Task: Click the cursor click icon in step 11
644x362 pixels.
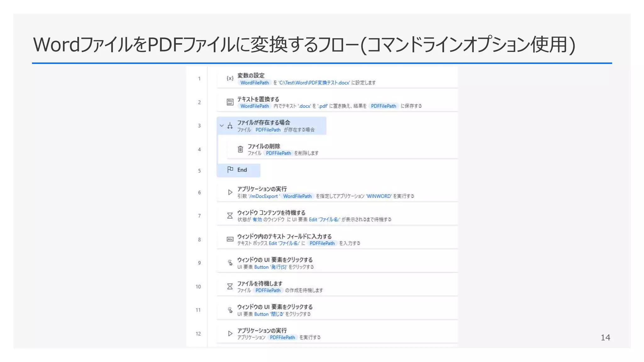Action: pyautogui.click(x=230, y=310)
